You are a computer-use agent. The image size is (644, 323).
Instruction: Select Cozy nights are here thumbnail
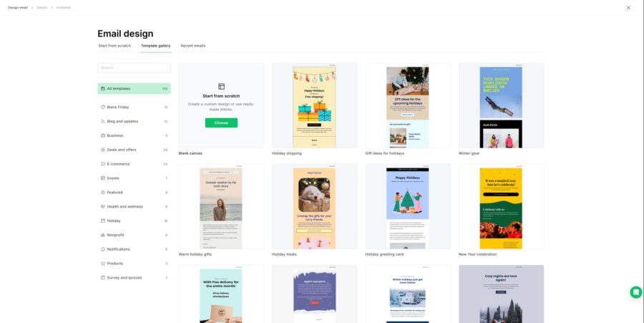pyautogui.click(x=501, y=294)
